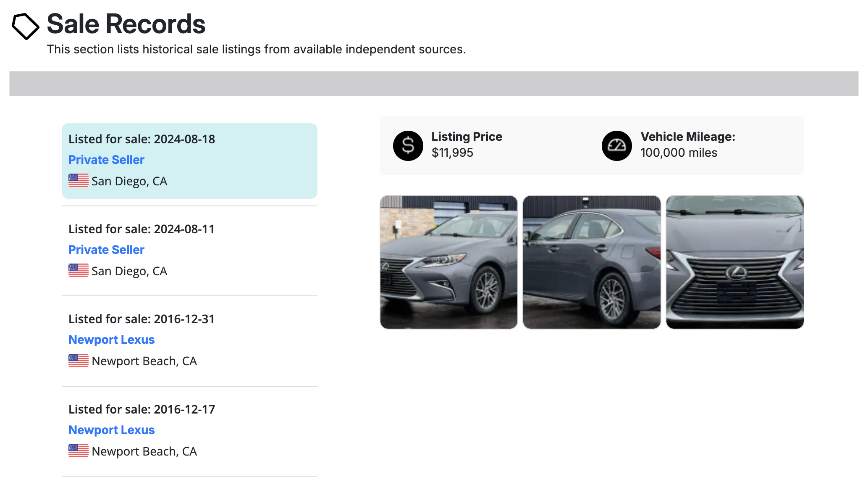This screenshot has height=498, width=868.
Task: Open the side rear view car photo
Action: click(592, 262)
